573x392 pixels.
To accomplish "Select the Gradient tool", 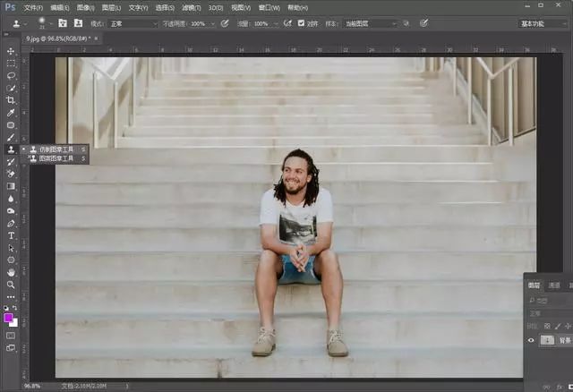I will 11,186.
